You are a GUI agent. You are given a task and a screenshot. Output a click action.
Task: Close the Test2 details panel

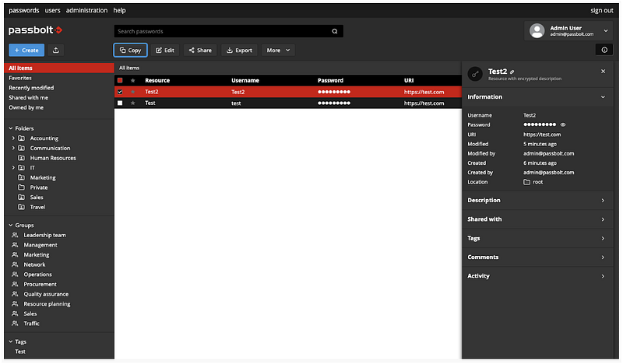pos(603,72)
